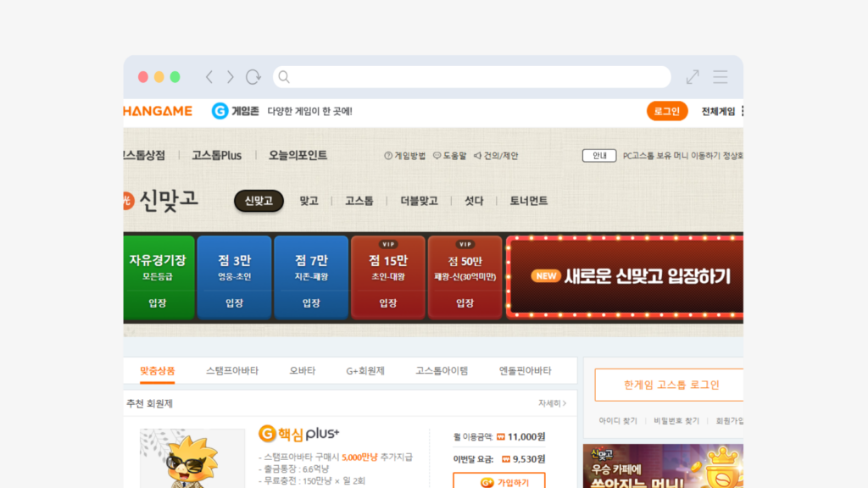Viewport: 868px width, 488px height.
Task: Click the NEW badge on the banner
Action: (546, 276)
